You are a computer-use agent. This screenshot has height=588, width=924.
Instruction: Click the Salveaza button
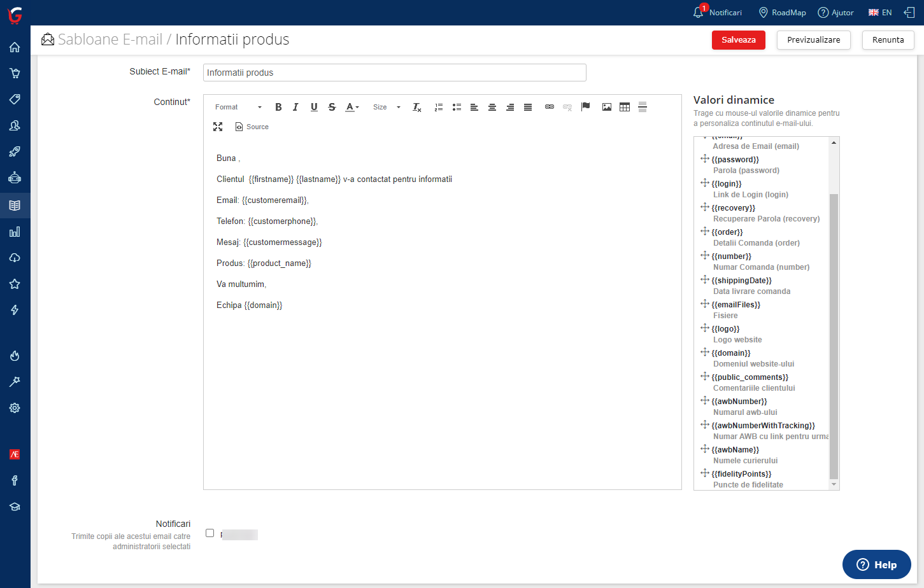[739, 39]
